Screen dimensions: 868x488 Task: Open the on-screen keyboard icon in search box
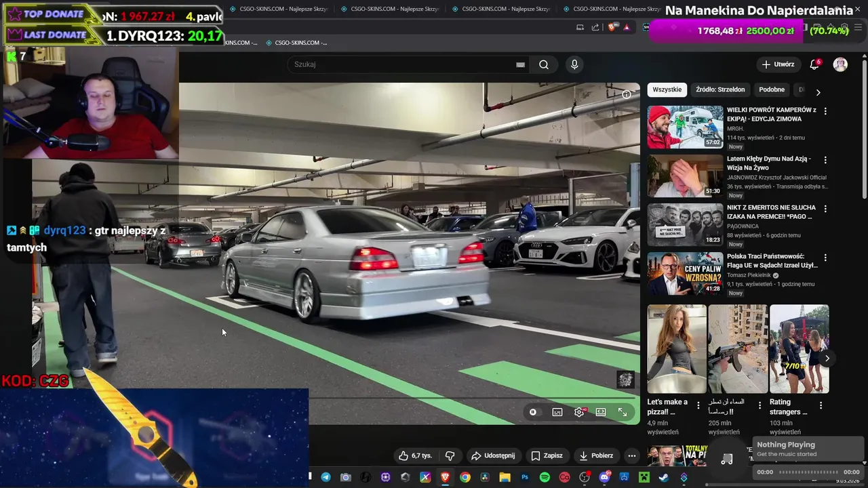tap(520, 64)
